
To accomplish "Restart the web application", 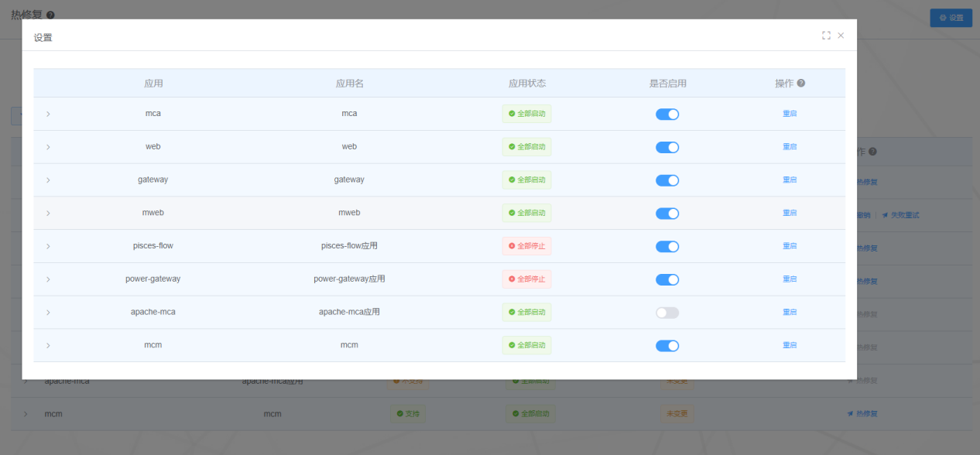I will point(790,147).
